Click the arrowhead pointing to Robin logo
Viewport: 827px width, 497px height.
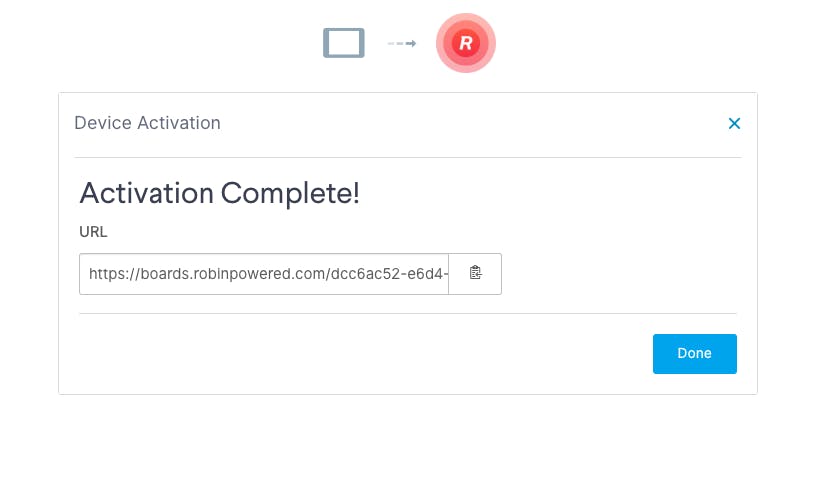pyautogui.click(x=412, y=43)
